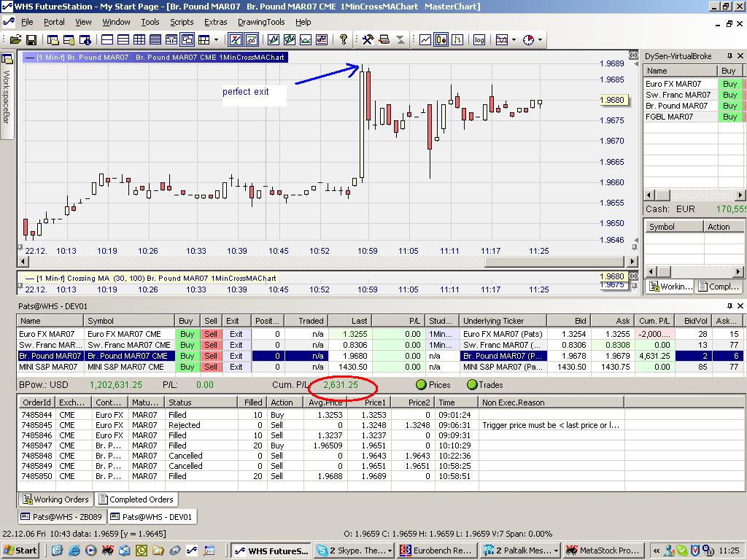This screenshot has width=747, height=560.
Task: Open the DrawingTools menu
Action: [261, 22]
